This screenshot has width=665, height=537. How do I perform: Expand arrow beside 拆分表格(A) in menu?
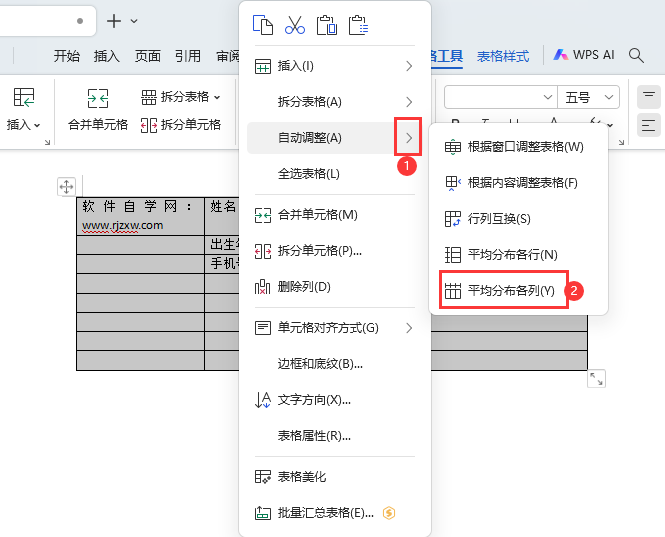pyautogui.click(x=409, y=102)
